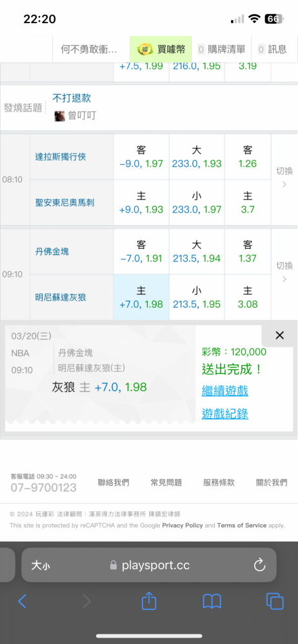This screenshot has width=298, height=644.
Task: Open Safari bookmarks book icon
Action: (x=212, y=601)
